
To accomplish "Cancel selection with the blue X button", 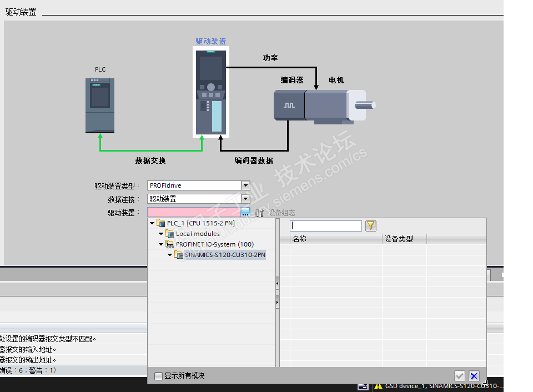I will [474, 376].
